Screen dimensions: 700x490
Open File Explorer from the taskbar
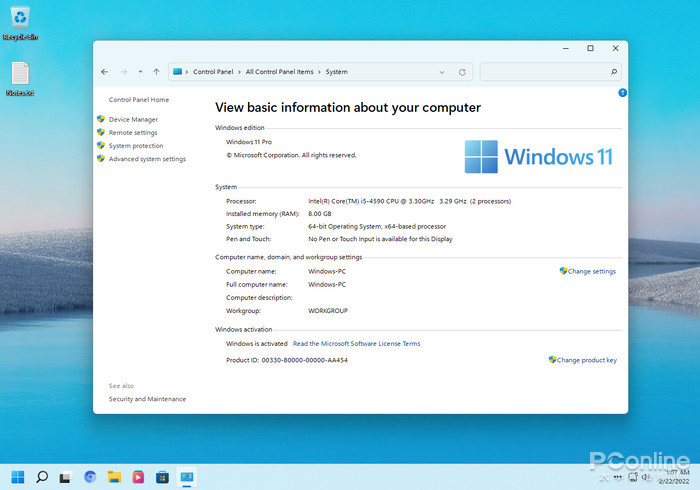(x=114, y=477)
